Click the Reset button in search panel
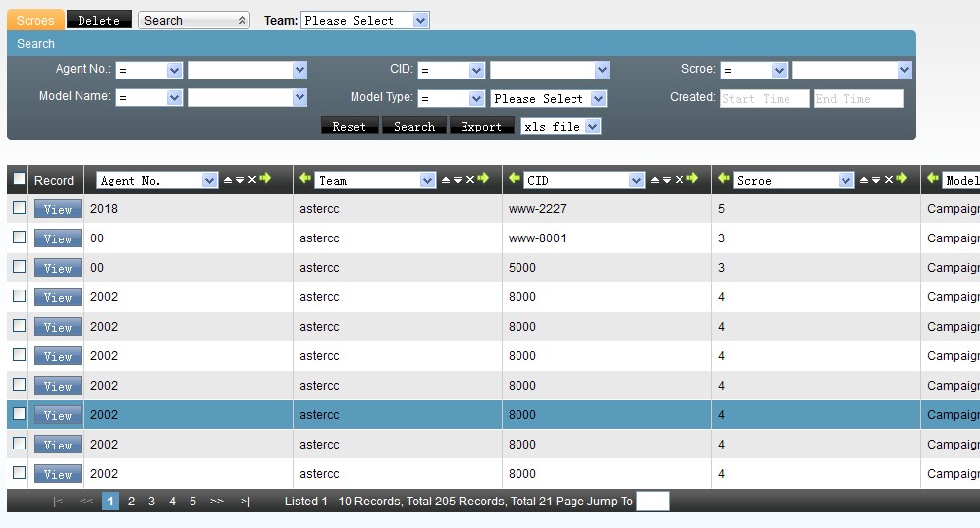 click(x=349, y=127)
